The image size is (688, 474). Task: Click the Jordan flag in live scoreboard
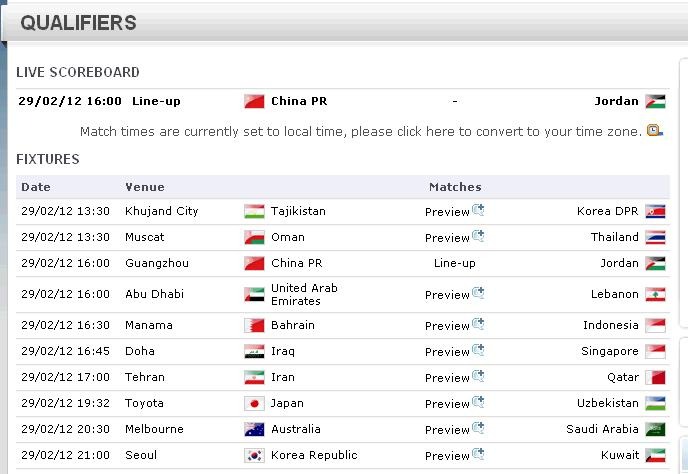tap(655, 101)
